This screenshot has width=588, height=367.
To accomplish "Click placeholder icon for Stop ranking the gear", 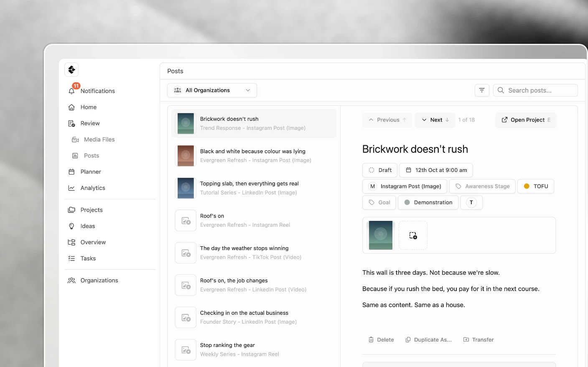I will click(186, 350).
